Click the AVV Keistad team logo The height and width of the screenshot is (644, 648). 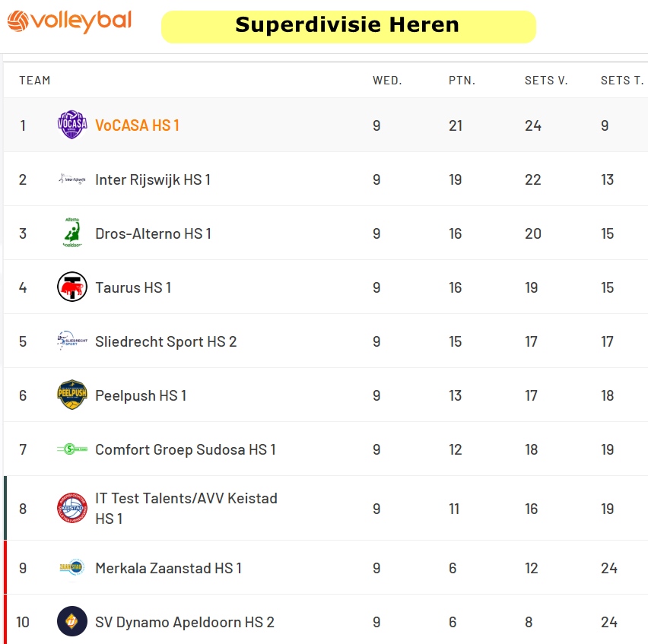[x=72, y=508]
